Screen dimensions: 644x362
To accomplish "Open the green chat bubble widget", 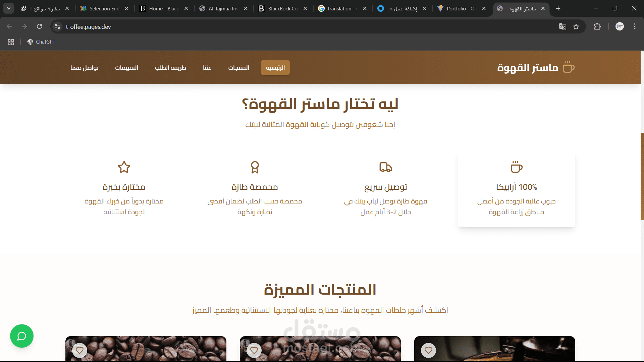I will point(22,336).
